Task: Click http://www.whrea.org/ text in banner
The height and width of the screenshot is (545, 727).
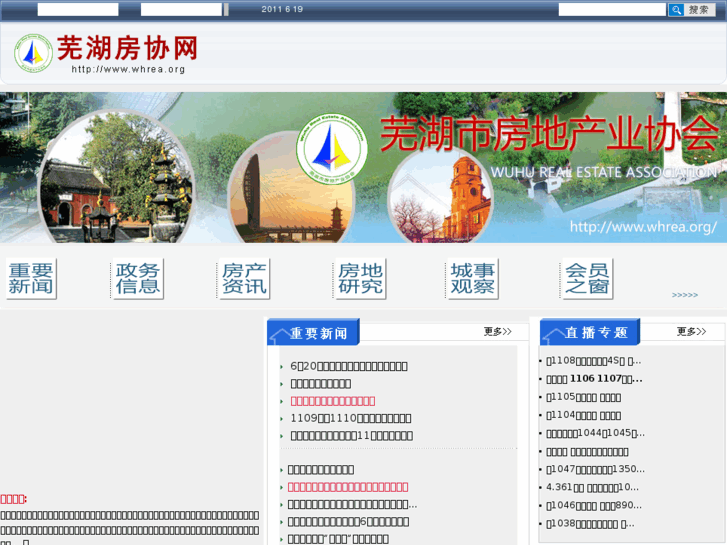Action: (x=643, y=227)
